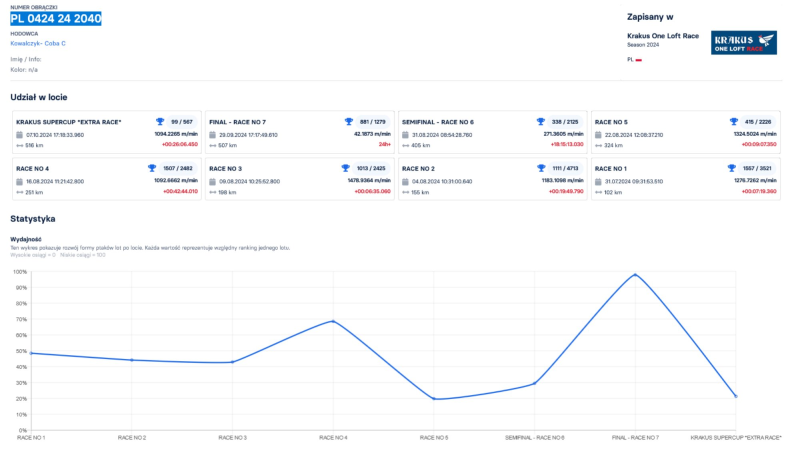Click the Polish flag icon next to PL
Image resolution: width=800 pixels, height=457 pixels.
638,60
